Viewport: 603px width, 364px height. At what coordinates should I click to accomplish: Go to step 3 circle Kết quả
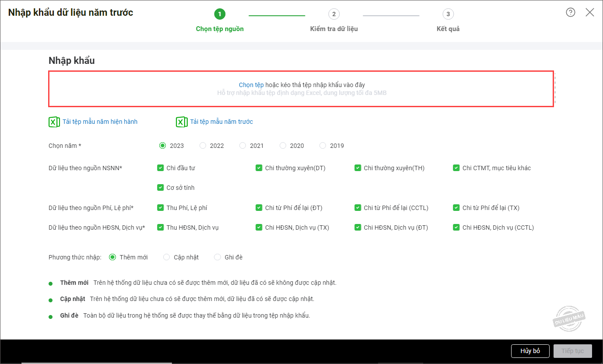448,14
